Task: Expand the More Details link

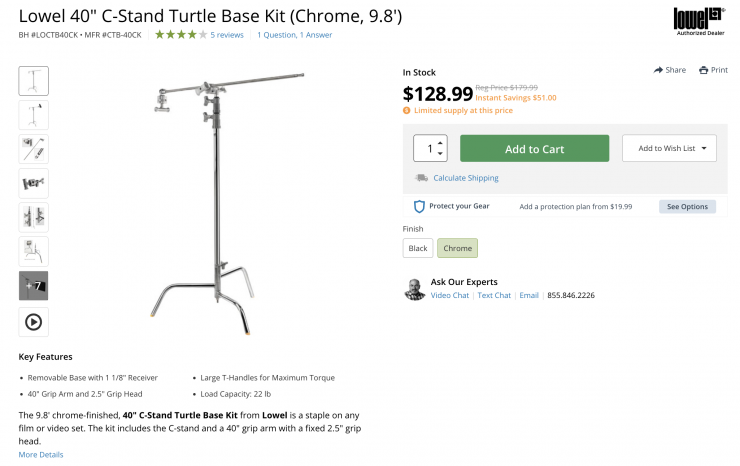Action: click(41, 455)
